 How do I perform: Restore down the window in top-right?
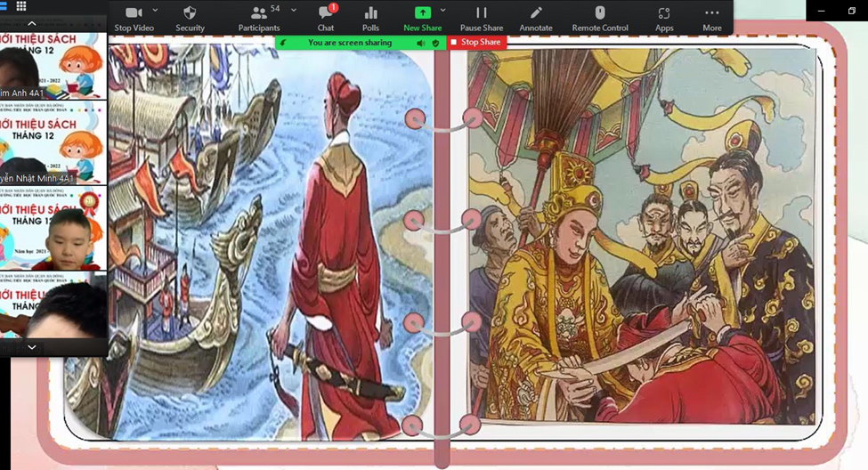[851, 11]
